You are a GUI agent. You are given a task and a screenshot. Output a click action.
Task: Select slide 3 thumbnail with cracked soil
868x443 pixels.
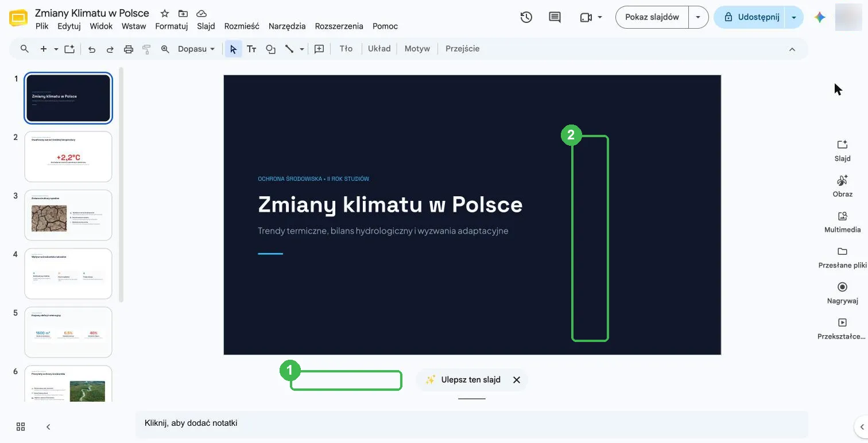click(x=68, y=215)
